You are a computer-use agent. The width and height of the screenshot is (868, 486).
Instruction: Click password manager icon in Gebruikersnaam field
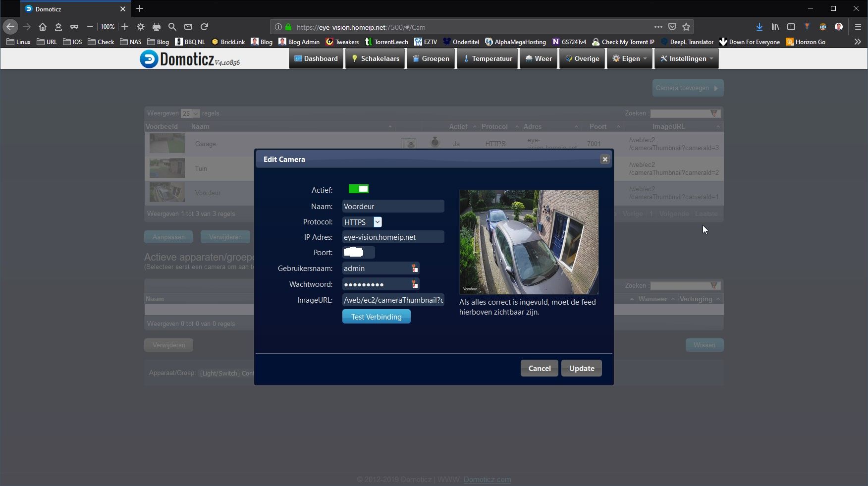click(415, 269)
